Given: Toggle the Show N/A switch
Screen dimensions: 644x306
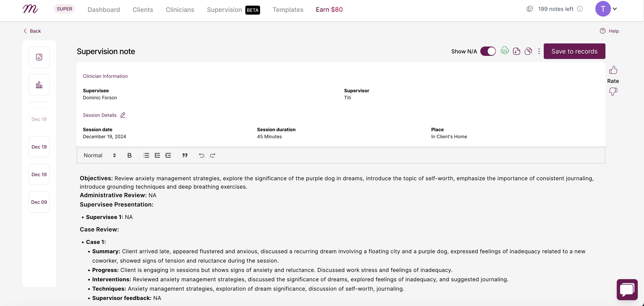Looking at the screenshot, I should pos(488,51).
